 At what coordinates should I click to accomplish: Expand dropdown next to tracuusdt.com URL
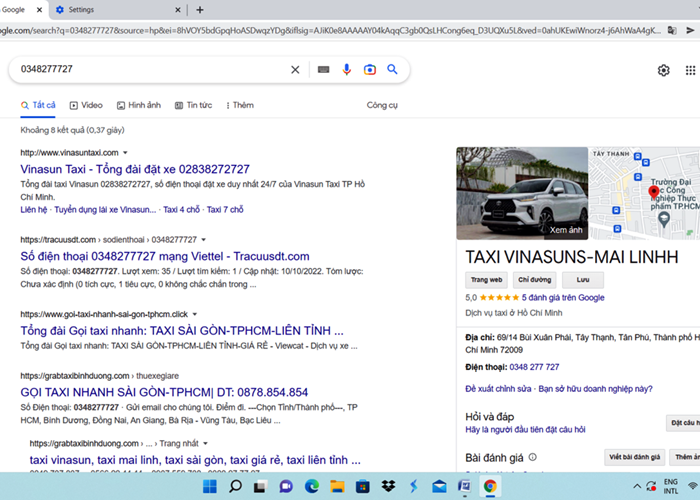coord(204,240)
